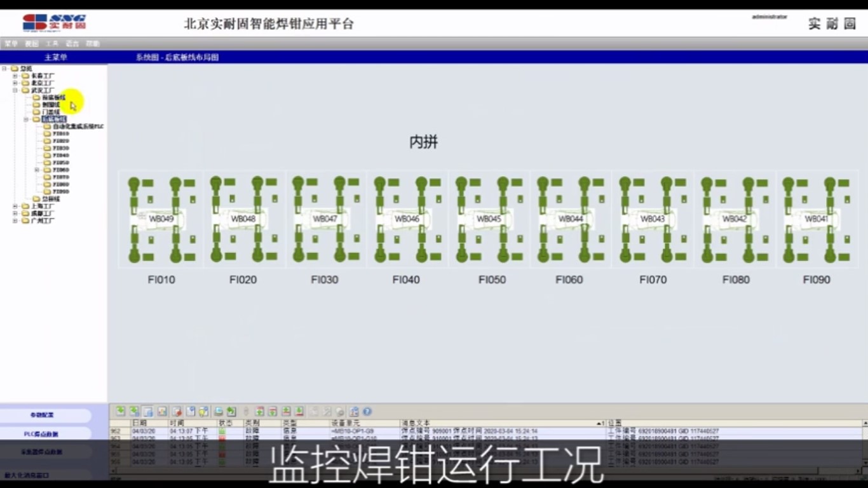
Task: Collapse the 武汉工厂 tree node
Action: [x=15, y=90]
